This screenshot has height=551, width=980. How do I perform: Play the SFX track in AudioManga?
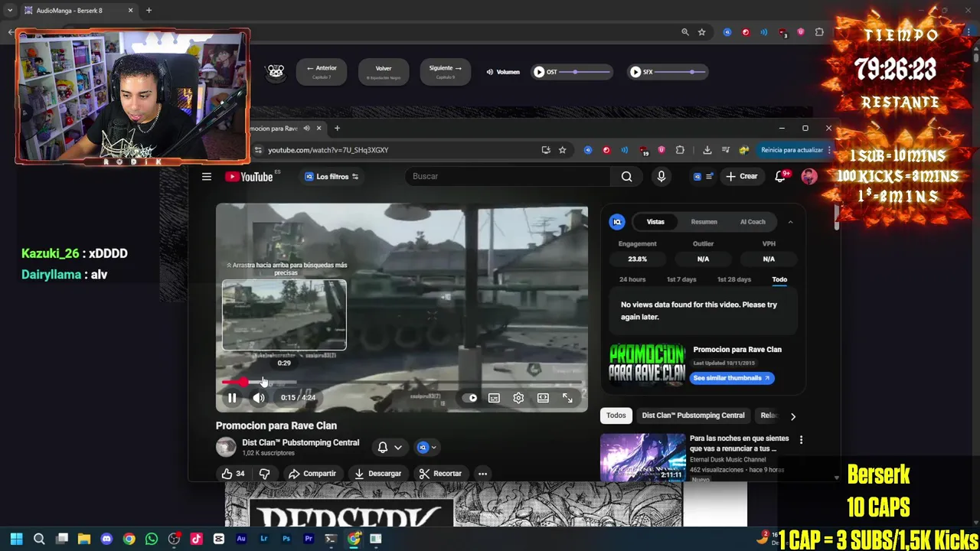click(635, 72)
